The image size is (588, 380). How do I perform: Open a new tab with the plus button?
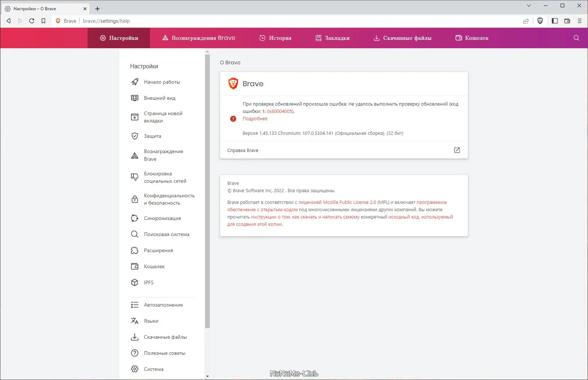point(97,9)
